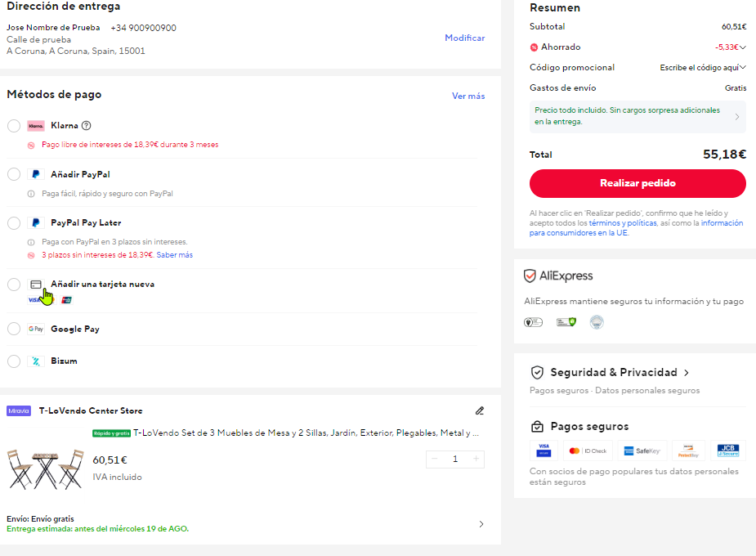Viewport: 756px width, 556px height.
Task: Open Seguridad & Privacidad section chevron
Action: pos(687,373)
